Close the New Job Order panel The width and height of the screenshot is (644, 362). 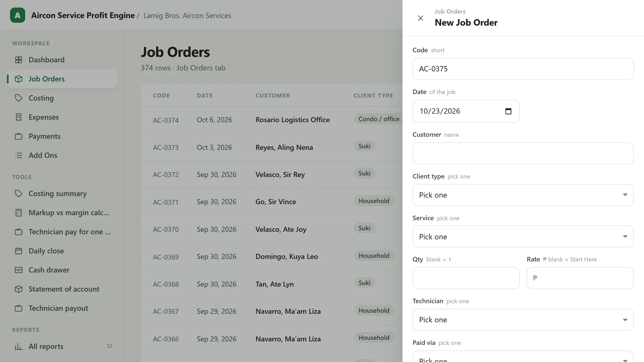click(421, 18)
